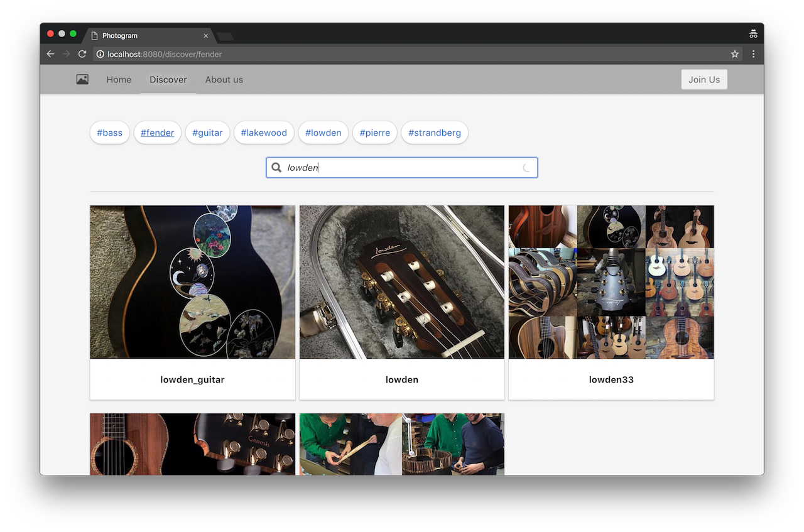Open the lowden headstock photo thumbnail
Image resolution: width=804 pixels, height=532 pixels.
[x=402, y=282]
